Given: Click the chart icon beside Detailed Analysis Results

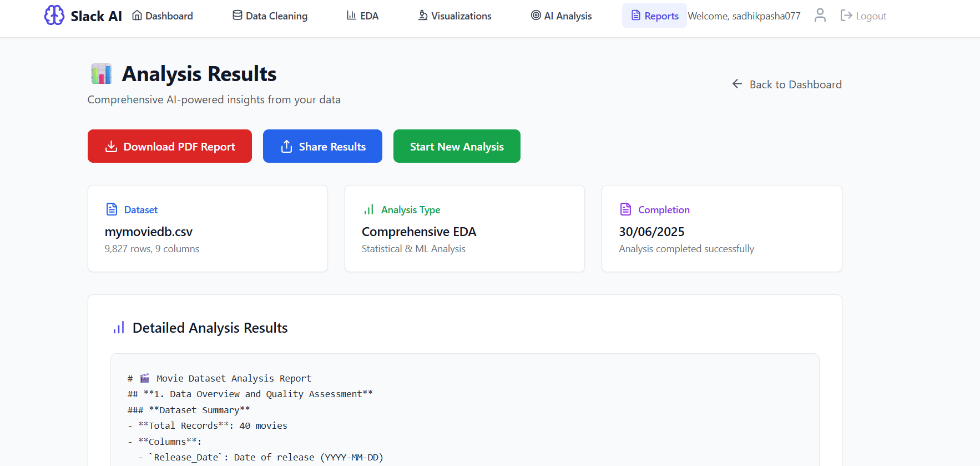Looking at the screenshot, I should pyautogui.click(x=119, y=328).
